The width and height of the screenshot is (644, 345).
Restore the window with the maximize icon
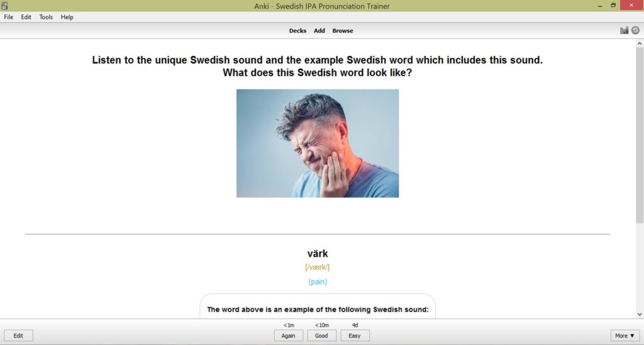click(x=613, y=5)
